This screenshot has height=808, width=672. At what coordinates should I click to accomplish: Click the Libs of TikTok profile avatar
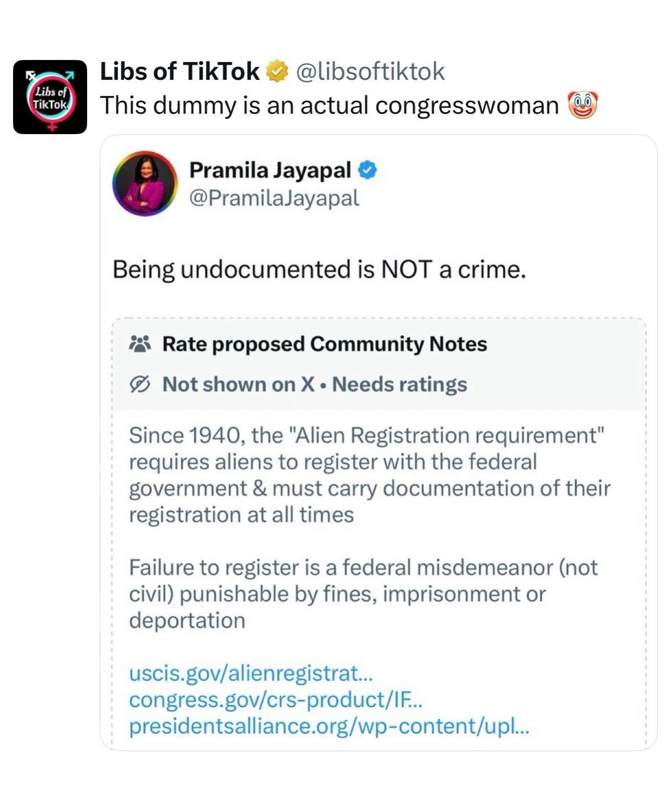click(x=50, y=97)
